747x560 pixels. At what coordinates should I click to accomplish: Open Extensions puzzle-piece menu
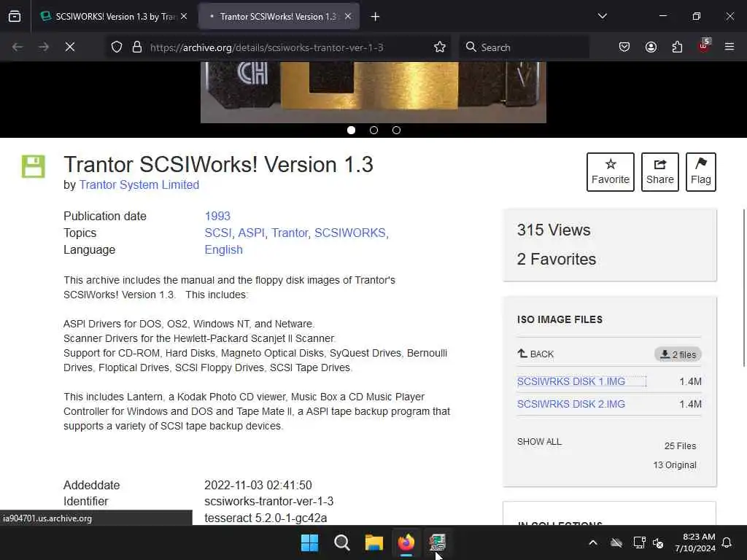(x=677, y=47)
